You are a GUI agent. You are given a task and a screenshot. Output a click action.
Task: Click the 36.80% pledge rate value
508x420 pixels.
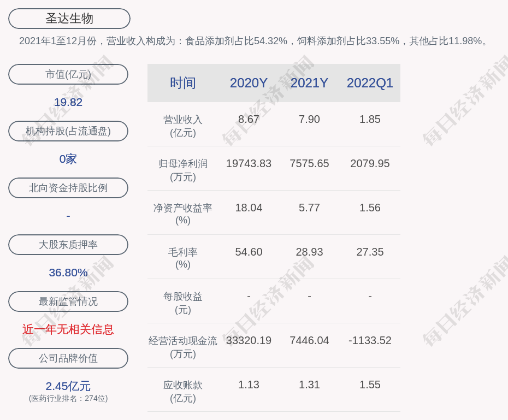pos(68,273)
